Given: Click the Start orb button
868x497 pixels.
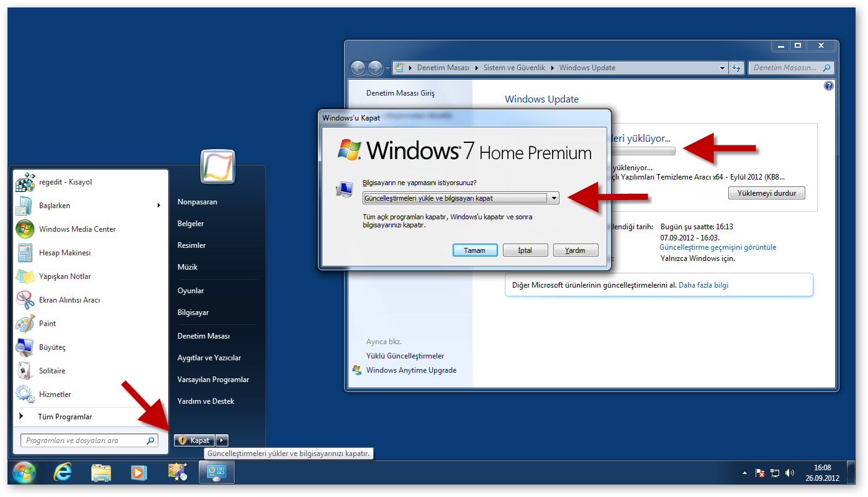Looking at the screenshot, I should pos(24,473).
